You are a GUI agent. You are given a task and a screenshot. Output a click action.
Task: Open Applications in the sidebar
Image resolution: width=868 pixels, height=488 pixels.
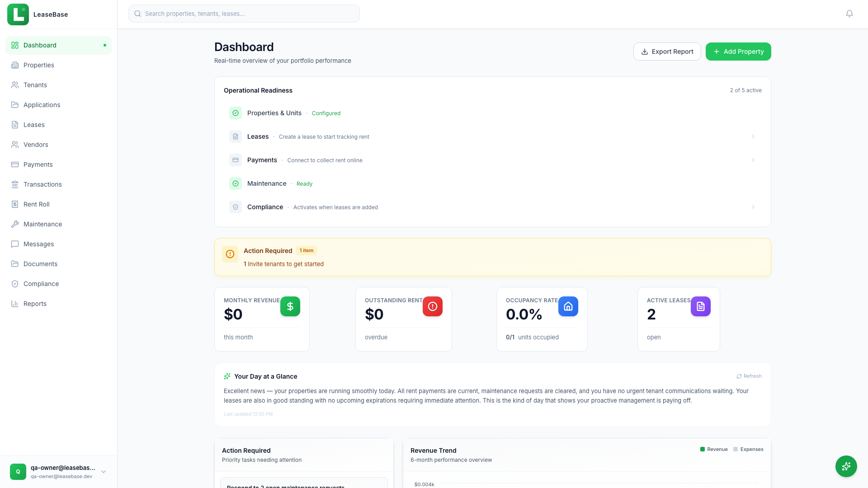click(x=58, y=105)
